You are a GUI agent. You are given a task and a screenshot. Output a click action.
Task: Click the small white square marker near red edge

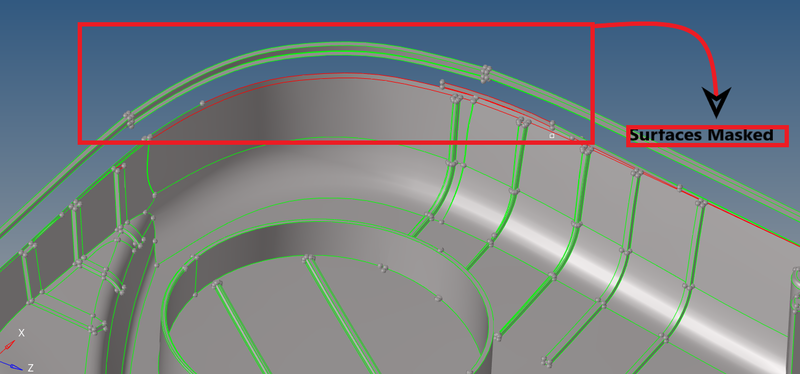click(552, 136)
